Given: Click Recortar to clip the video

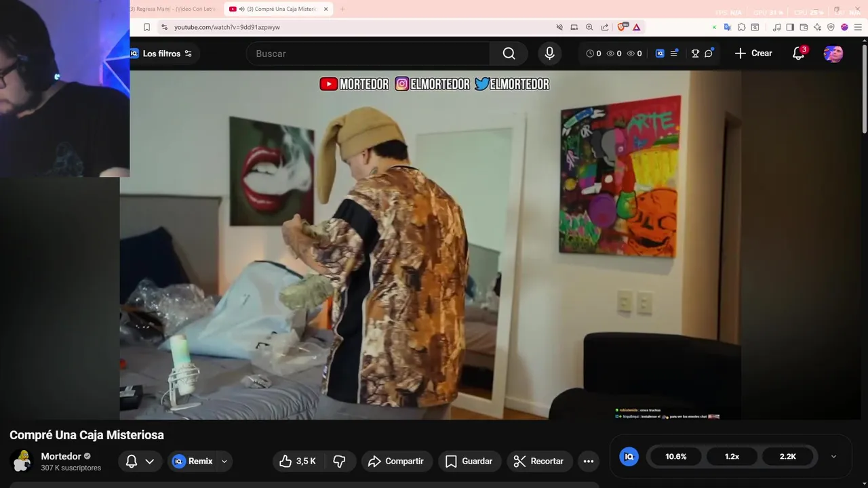Looking at the screenshot, I should coord(539,461).
